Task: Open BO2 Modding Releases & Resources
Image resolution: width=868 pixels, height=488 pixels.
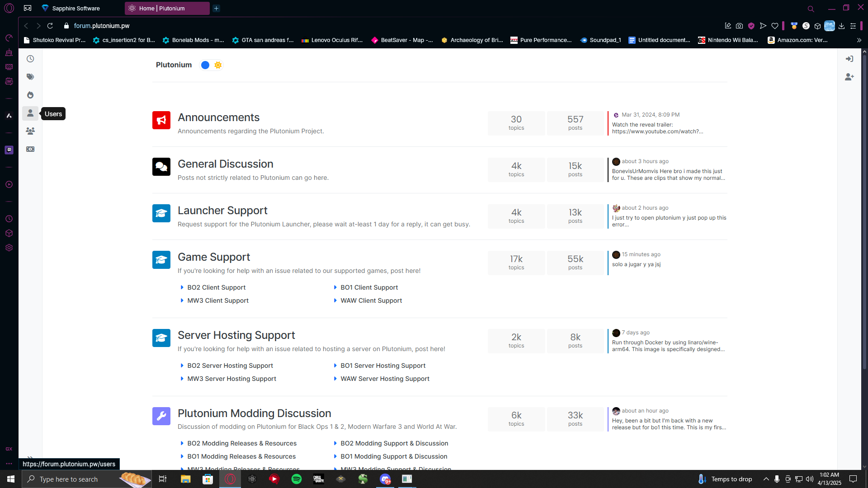Action: point(242,443)
